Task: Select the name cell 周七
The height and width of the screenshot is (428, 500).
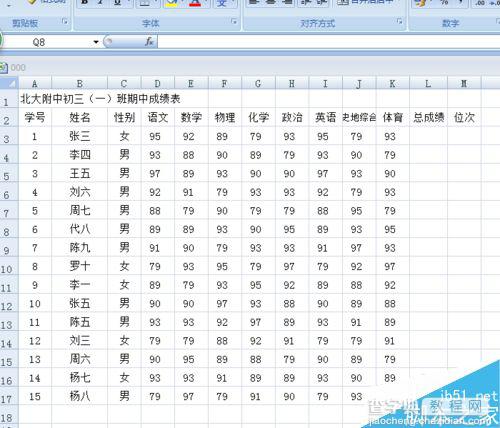Action: [x=80, y=210]
